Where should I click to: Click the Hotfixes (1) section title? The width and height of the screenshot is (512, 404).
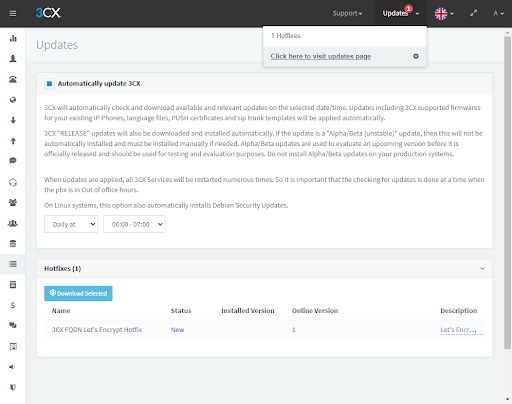tap(63, 269)
